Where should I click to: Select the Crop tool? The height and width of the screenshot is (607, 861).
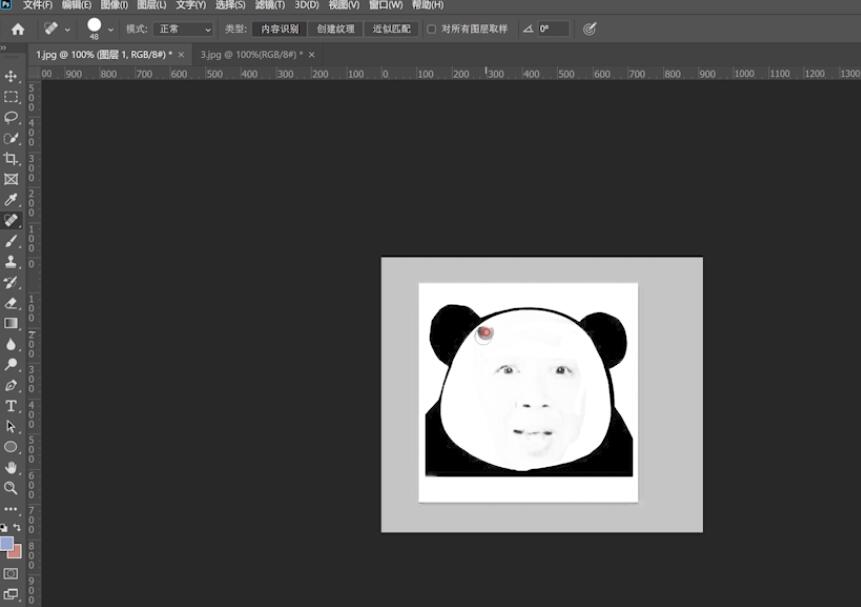click(10, 159)
